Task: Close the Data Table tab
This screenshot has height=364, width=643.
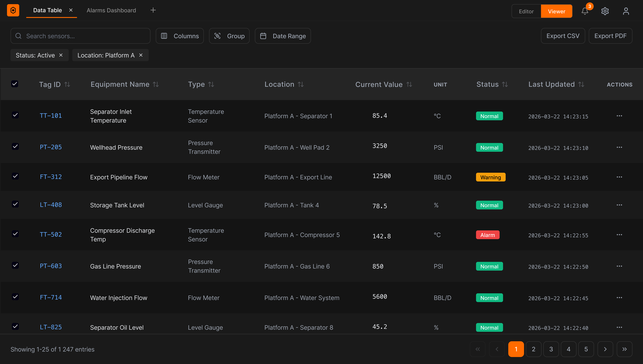Action: (x=71, y=10)
